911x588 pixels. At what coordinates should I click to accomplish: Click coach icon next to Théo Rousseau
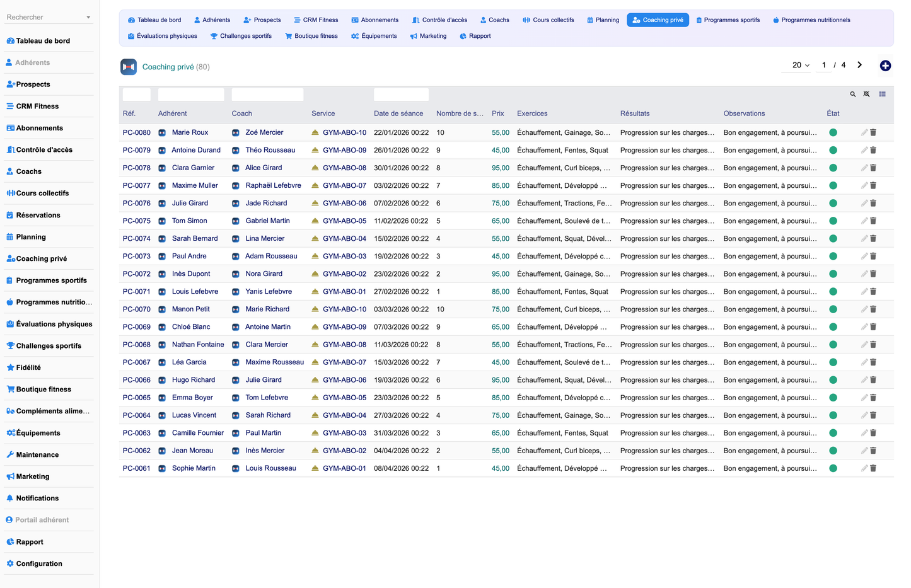[236, 150]
